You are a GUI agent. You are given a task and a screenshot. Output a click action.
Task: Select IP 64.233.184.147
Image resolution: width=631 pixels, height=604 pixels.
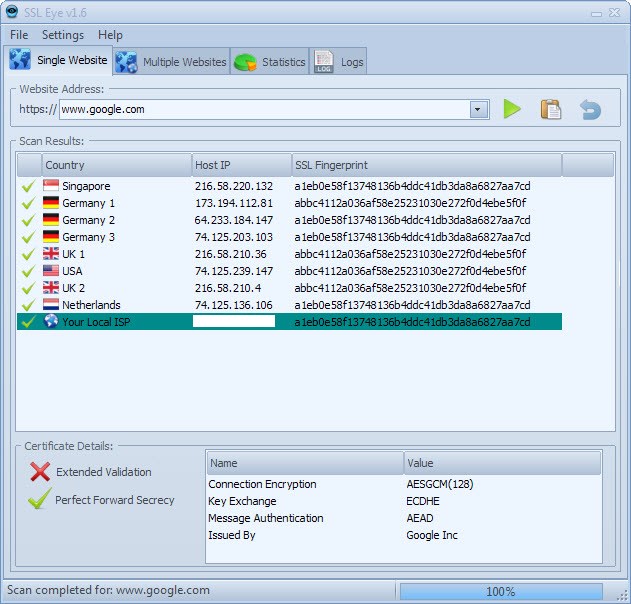[x=234, y=220]
